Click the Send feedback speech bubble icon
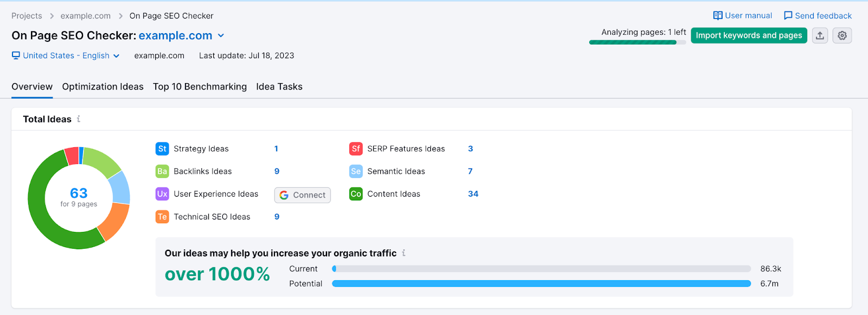The image size is (868, 315). click(788, 16)
